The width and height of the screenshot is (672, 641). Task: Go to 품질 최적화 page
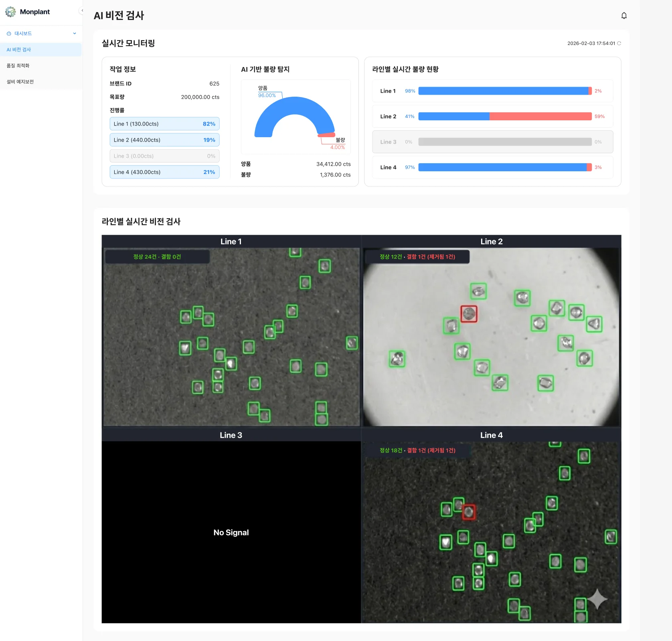[x=18, y=66]
